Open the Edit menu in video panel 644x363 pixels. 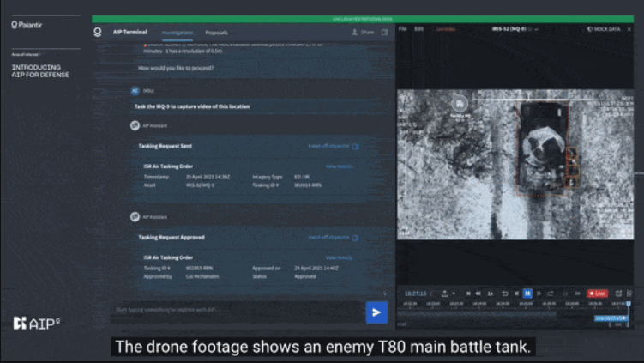pyautogui.click(x=419, y=29)
